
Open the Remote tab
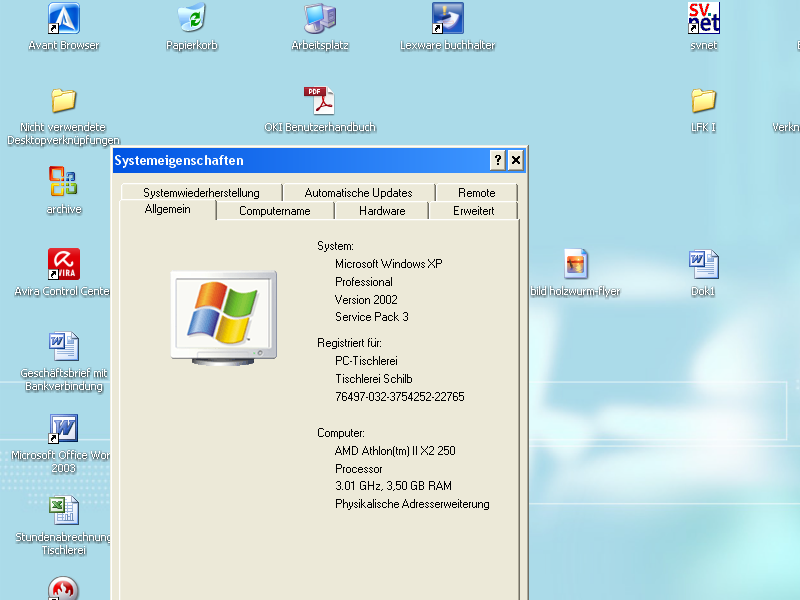pos(477,193)
